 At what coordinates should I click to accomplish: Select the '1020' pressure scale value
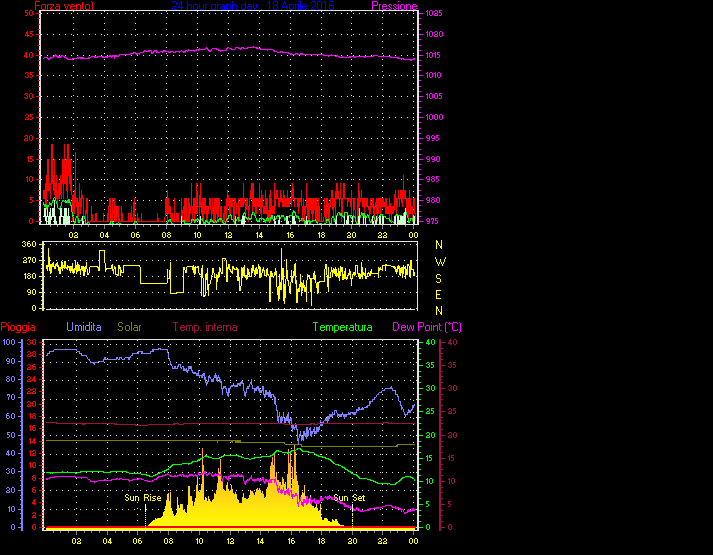[434, 35]
